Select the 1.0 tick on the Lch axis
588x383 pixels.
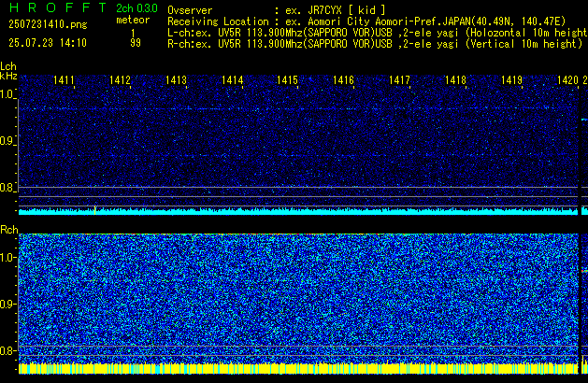point(7,94)
